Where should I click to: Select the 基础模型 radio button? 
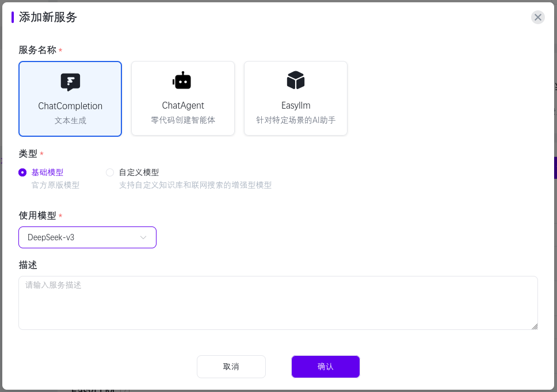pos(22,172)
